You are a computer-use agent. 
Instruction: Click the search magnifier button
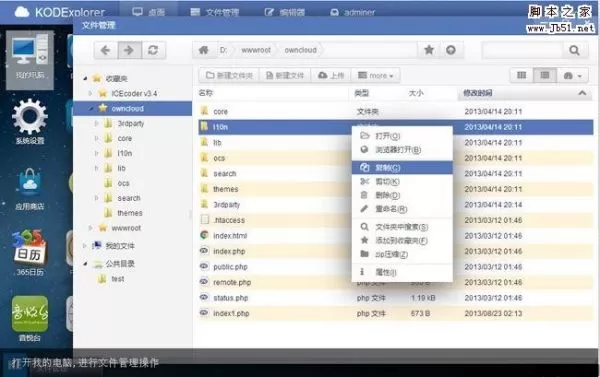point(574,50)
